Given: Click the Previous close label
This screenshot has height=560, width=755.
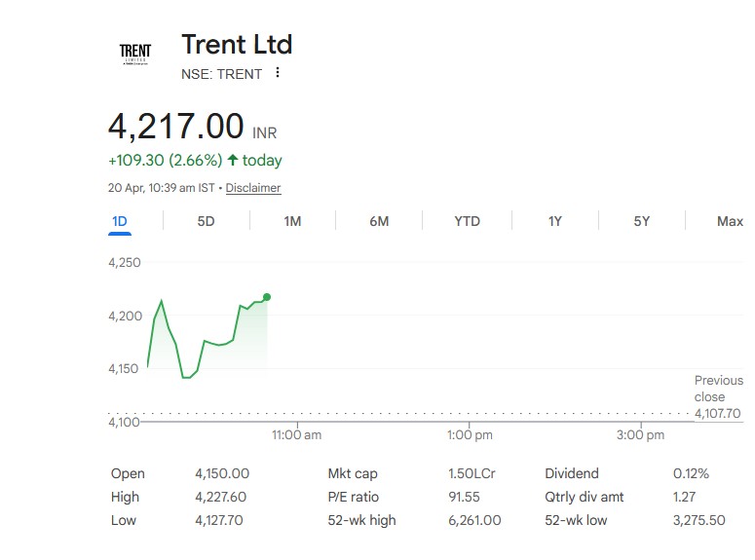Looking at the screenshot, I should (x=718, y=389).
